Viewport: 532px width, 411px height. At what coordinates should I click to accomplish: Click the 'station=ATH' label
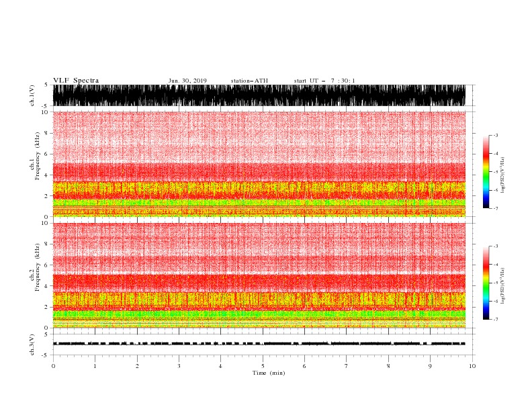pyautogui.click(x=249, y=81)
